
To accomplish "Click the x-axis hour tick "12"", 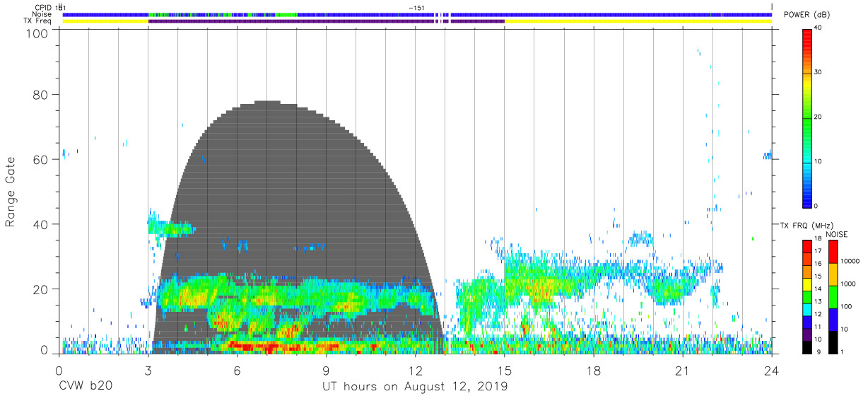I will pos(416,371).
